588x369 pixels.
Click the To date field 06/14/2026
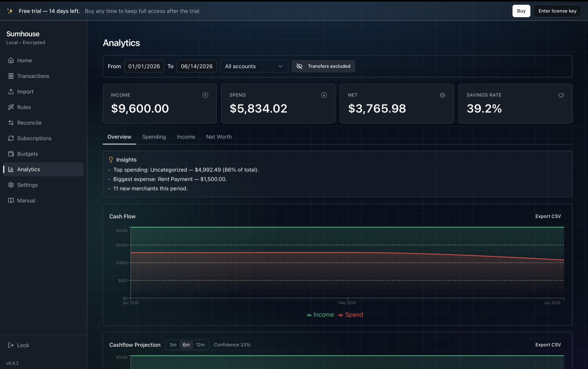pos(197,66)
